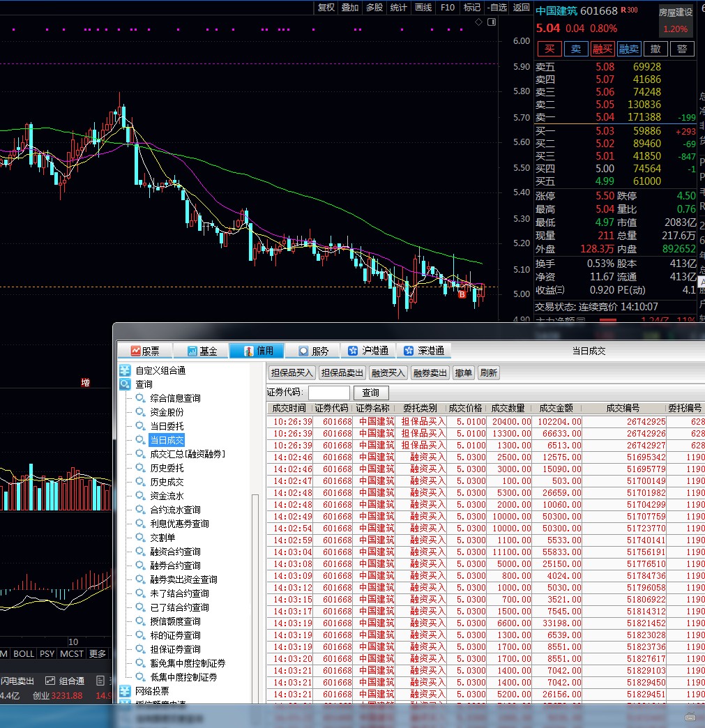Click the 房屋建设 sector label
Screen dimensions: 705x728
676,13
